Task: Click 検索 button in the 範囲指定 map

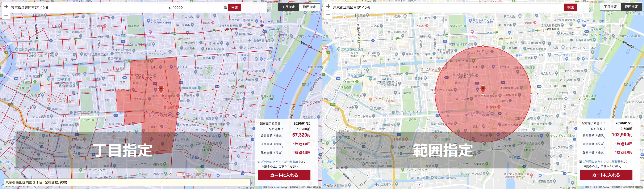Action: pos(570,7)
